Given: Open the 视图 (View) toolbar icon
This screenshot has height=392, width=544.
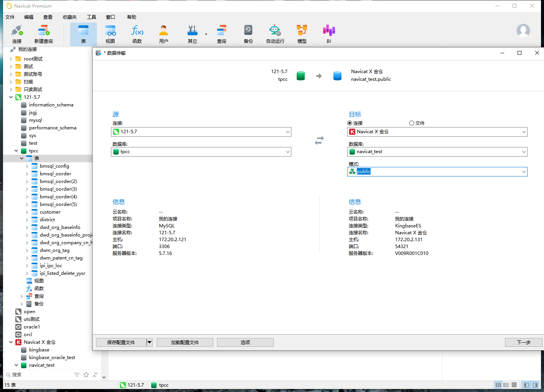Looking at the screenshot, I should [x=110, y=34].
